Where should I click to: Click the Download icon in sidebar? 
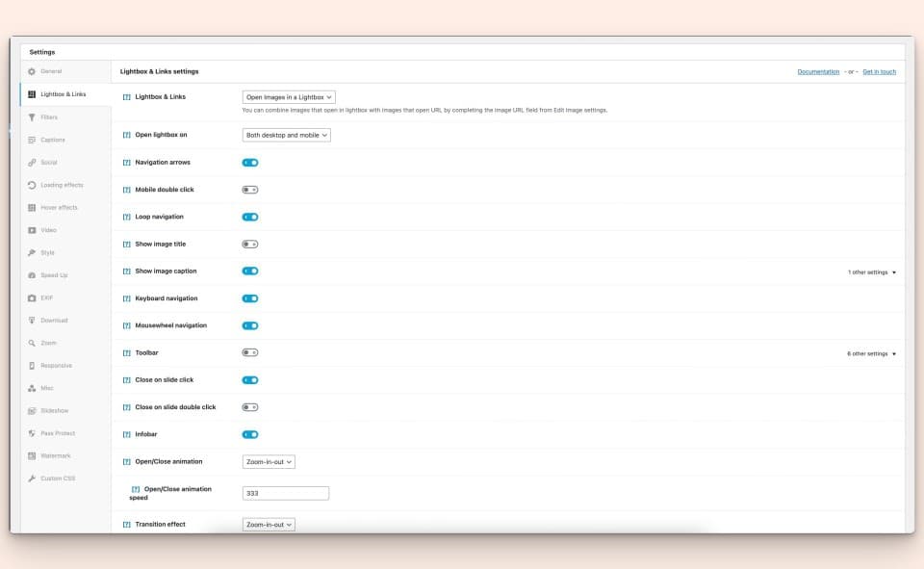32,321
